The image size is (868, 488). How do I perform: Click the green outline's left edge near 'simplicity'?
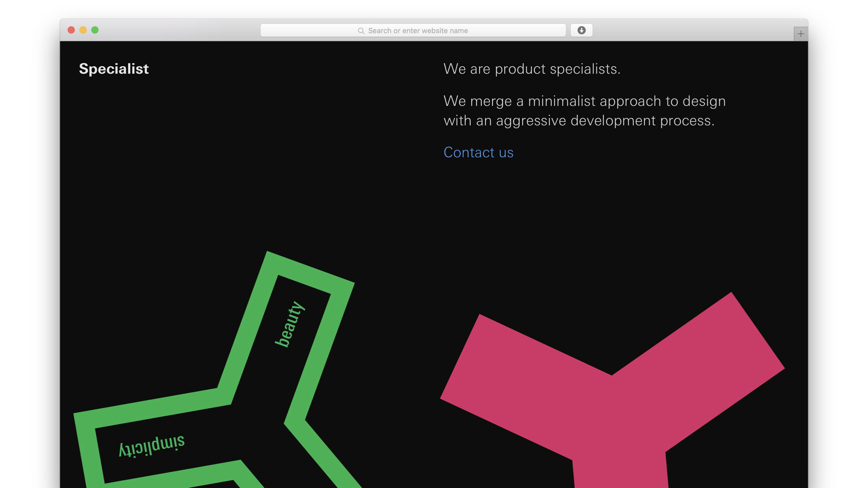tap(89, 447)
